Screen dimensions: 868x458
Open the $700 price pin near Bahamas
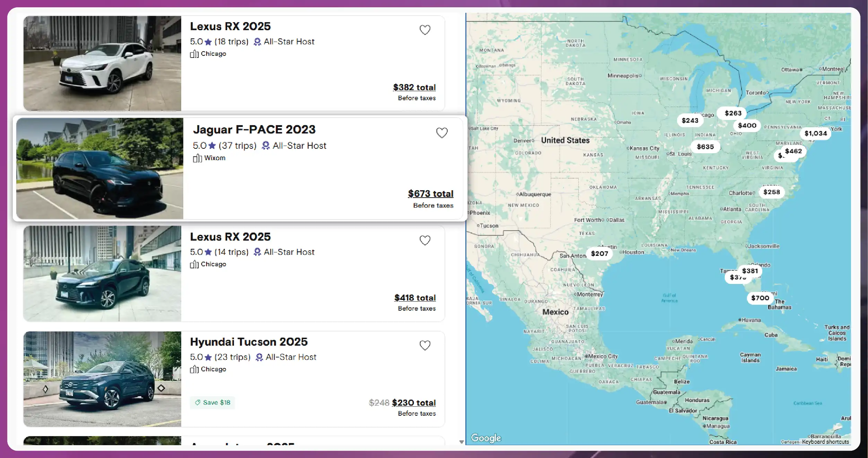coord(760,298)
